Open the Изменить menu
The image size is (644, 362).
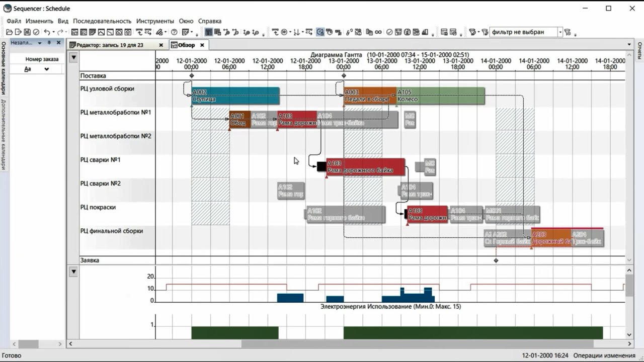39,21
